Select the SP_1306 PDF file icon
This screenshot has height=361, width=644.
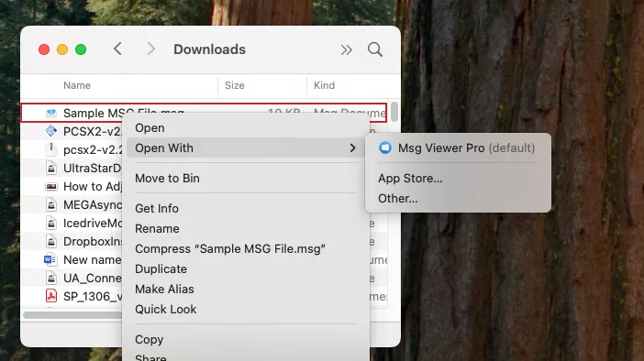51,296
